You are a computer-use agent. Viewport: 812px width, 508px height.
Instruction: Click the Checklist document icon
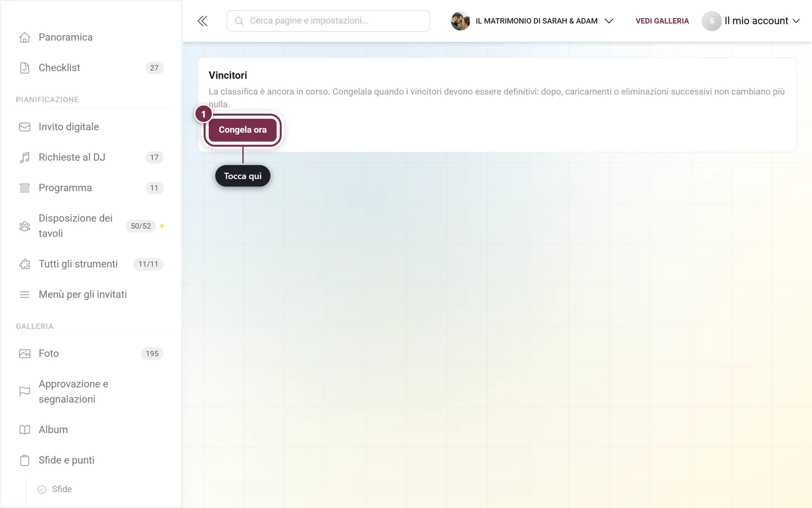coord(25,68)
